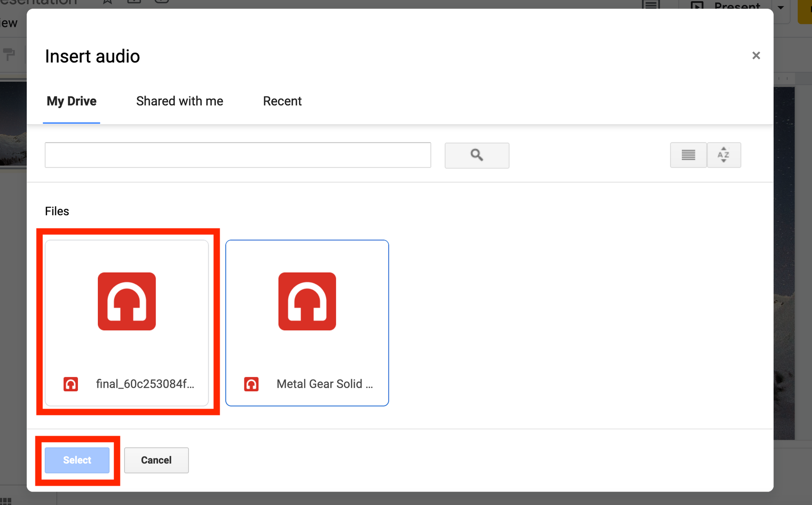Select the Metal Gear Solid file name label

[324, 384]
